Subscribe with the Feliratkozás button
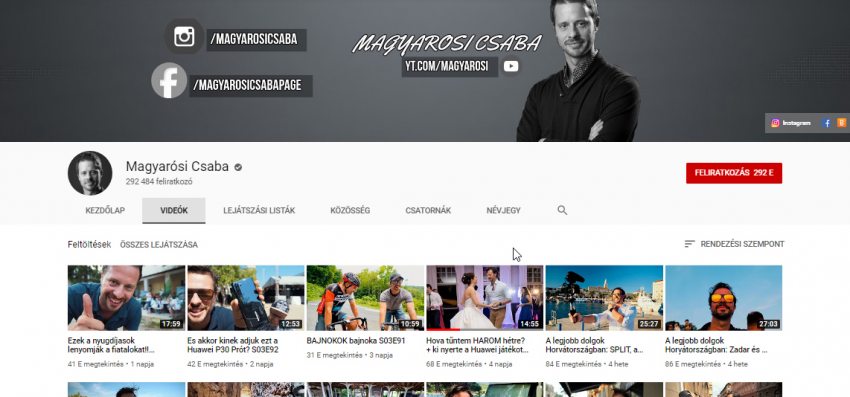This screenshot has height=397, width=850. pos(734,173)
